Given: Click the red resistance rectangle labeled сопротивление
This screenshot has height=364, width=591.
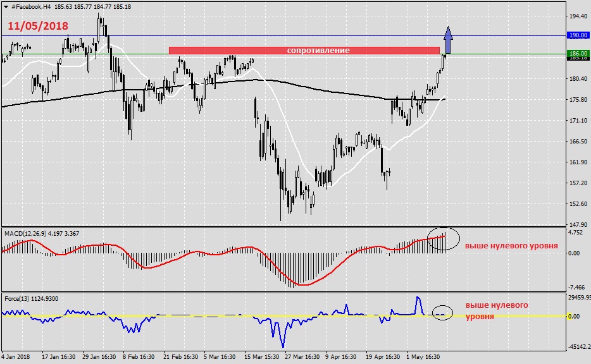Looking at the screenshot, I should [x=304, y=50].
